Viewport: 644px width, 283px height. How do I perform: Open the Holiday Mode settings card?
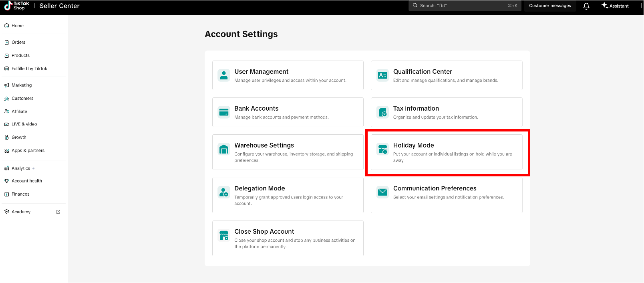click(447, 152)
